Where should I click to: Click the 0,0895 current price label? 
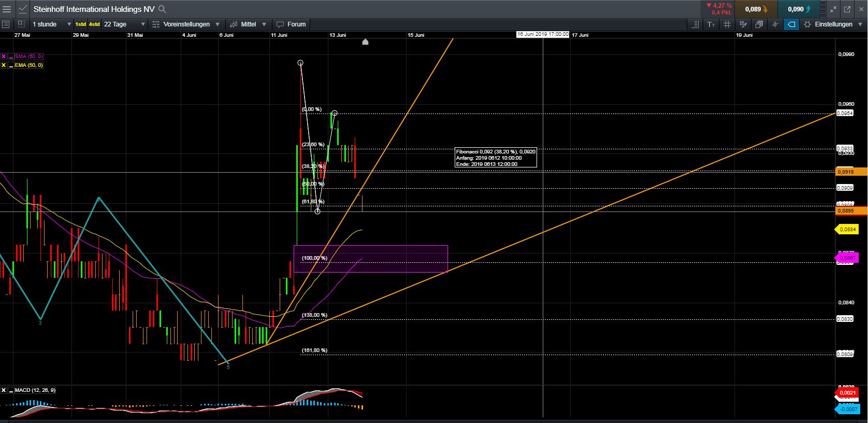pyautogui.click(x=851, y=211)
